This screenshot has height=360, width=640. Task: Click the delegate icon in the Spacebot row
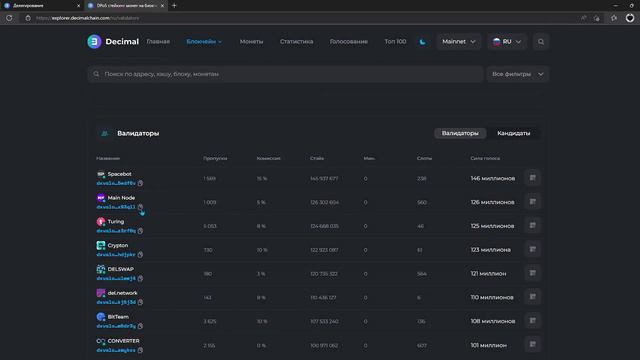pyautogui.click(x=533, y=178)
